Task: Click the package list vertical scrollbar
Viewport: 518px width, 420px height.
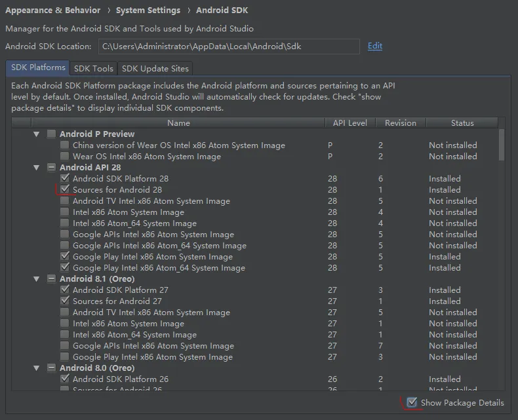Action: [x=502, y=144]
